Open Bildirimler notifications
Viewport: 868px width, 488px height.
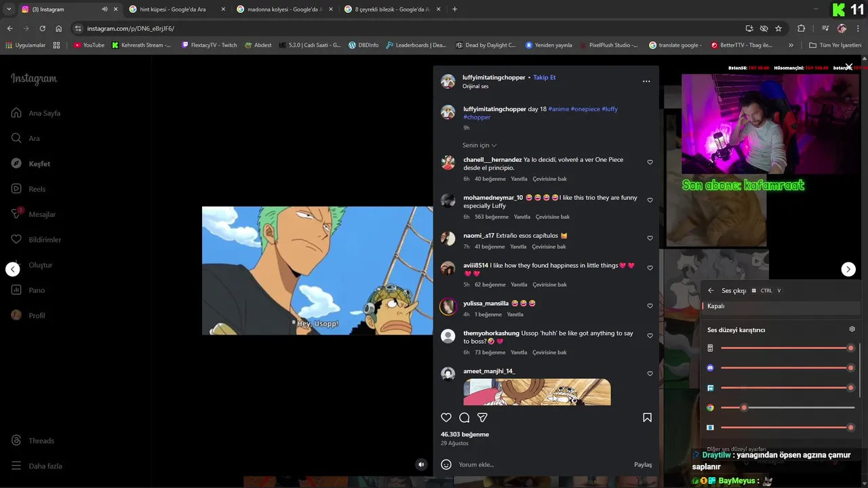click(x=36, y=239)
